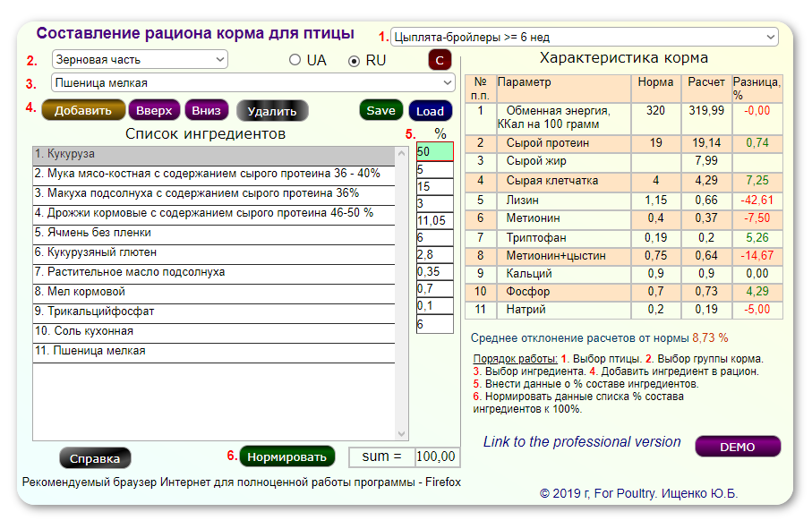
Task: Click the Справка help button
Action: 95,458
